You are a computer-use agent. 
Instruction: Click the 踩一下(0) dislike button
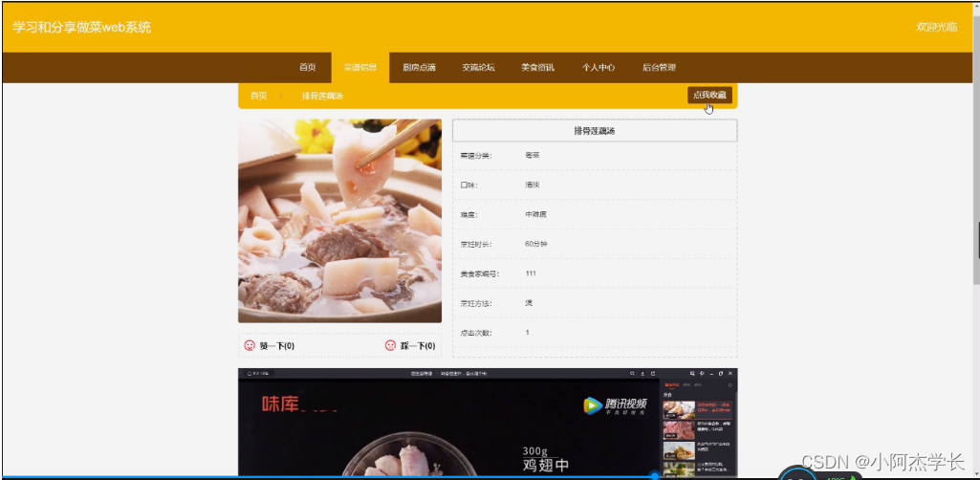point(410,345)
